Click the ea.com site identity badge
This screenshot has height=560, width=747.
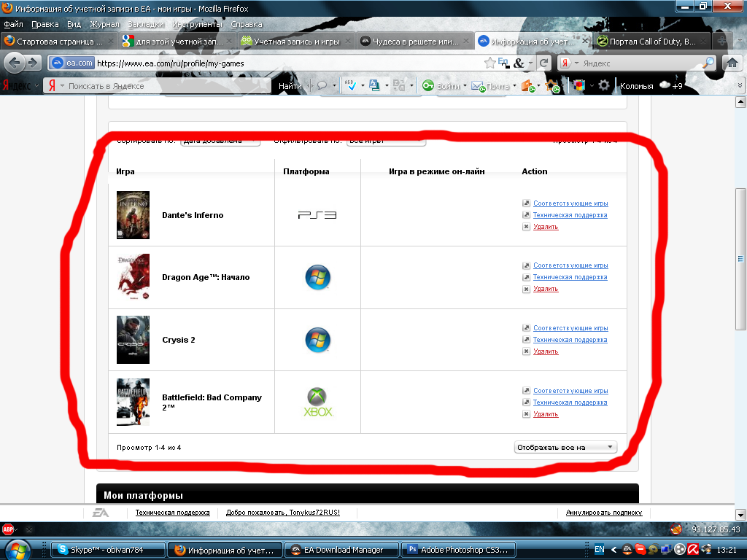[x=72, y=63]
